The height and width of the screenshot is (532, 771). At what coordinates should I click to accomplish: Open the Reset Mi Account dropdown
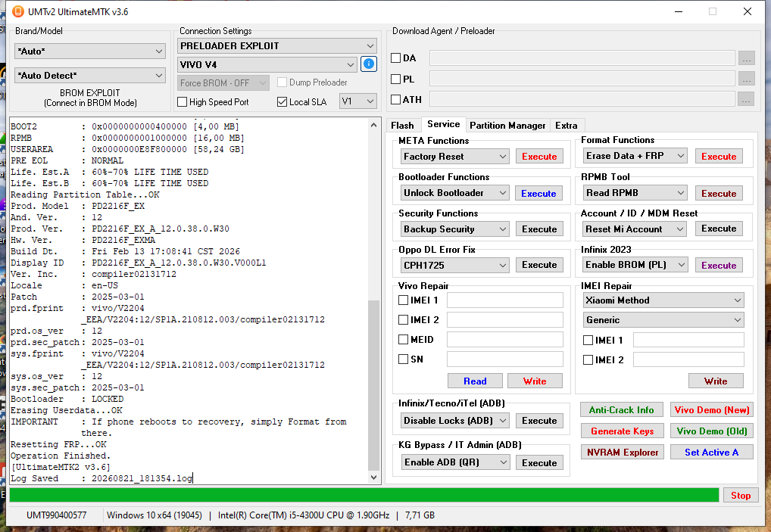click(635, 229)
